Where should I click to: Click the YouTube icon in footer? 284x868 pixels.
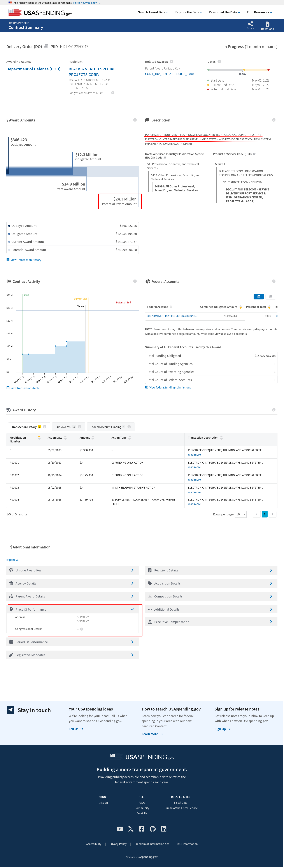tap(120, 829)
